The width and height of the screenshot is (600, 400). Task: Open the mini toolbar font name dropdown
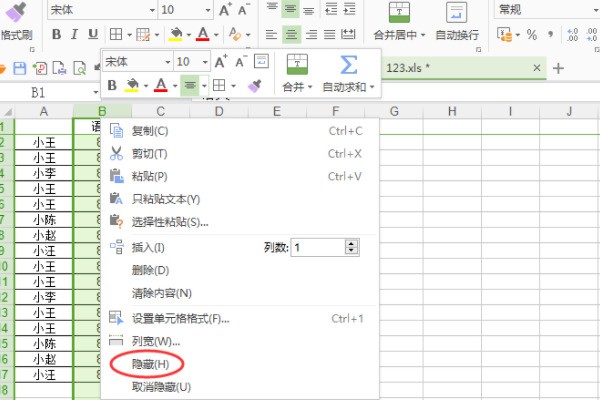click(168, 62)
